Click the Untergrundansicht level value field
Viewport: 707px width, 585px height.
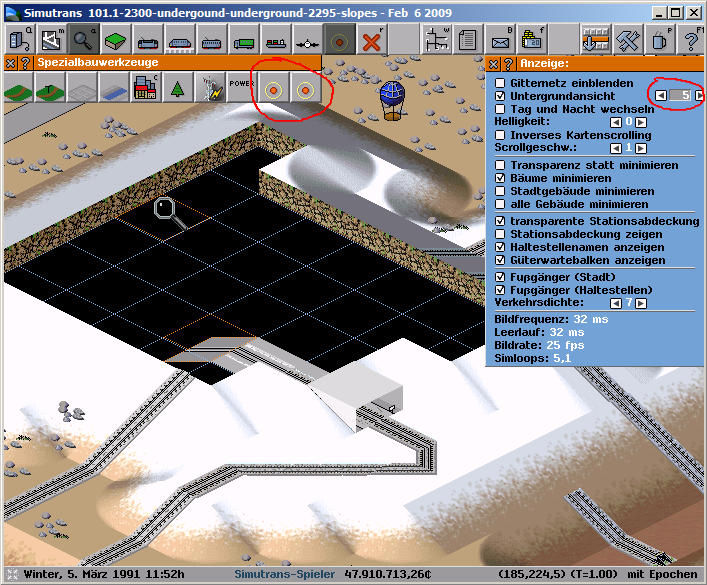click(681, 95)
